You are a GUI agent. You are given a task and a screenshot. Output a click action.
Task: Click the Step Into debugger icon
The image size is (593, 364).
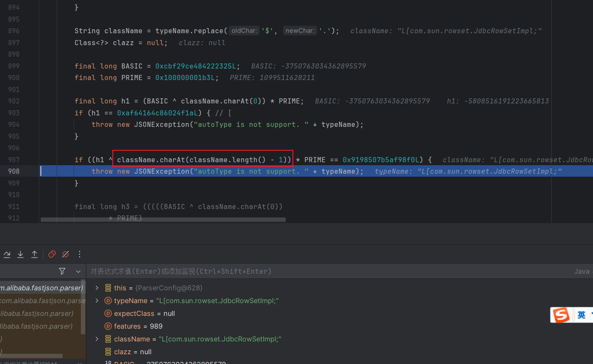(20, 254)
